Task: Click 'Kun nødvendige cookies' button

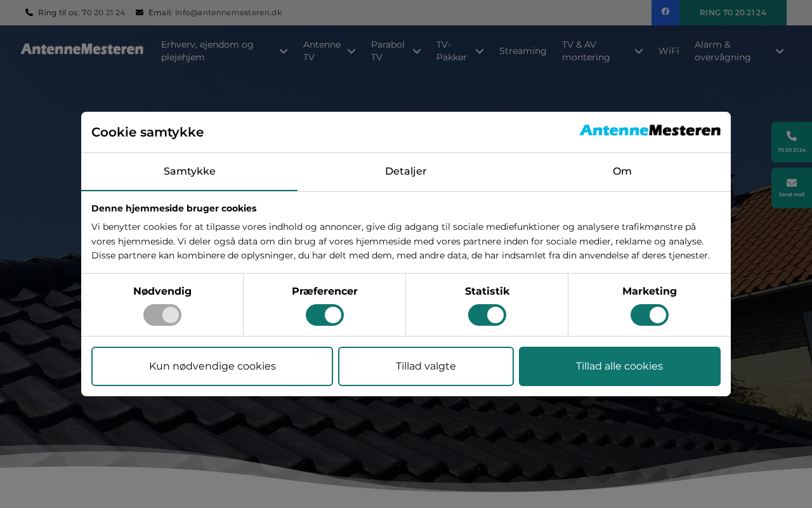Action: tap(212, 366)
